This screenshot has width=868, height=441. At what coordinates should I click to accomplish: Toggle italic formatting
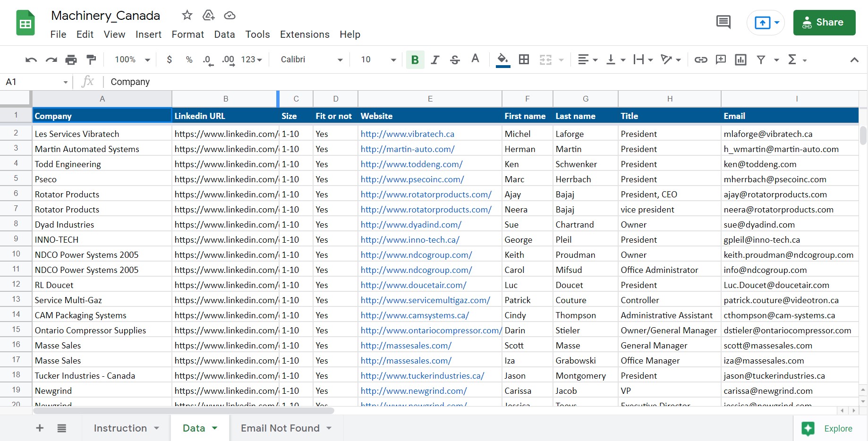pyautogui.click(x=435, y=59)
